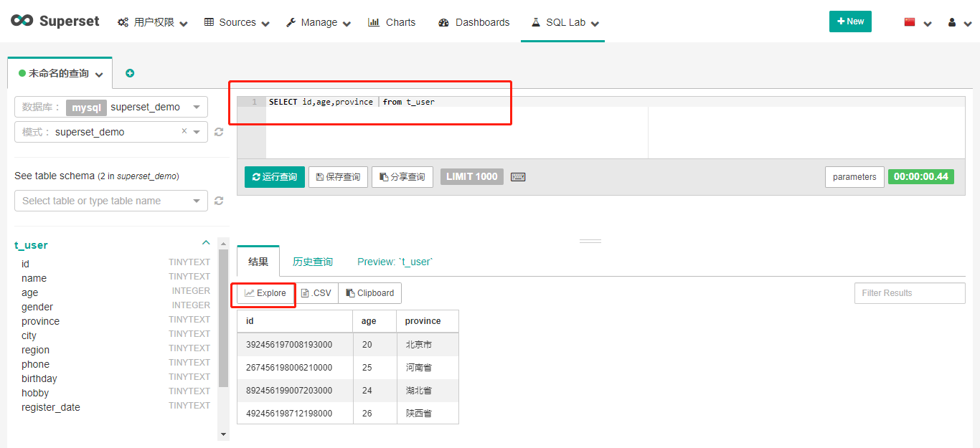Click the LIMIT 1000 indicator
This screenshot has width=980, height=448.
point(471,176)
